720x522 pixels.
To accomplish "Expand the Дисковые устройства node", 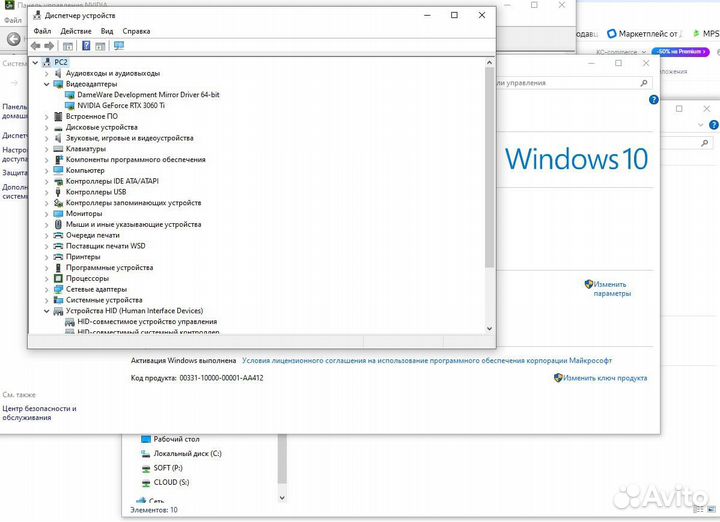I will coord(46,127).
